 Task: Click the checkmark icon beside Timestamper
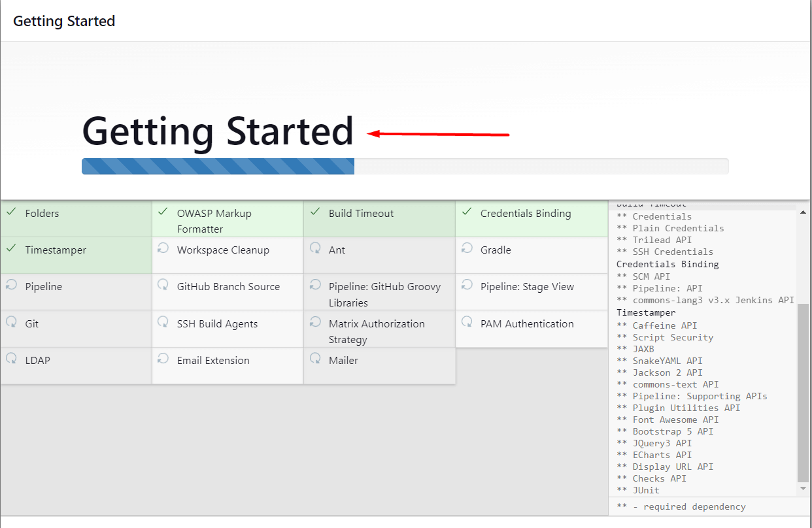point(10,248)
